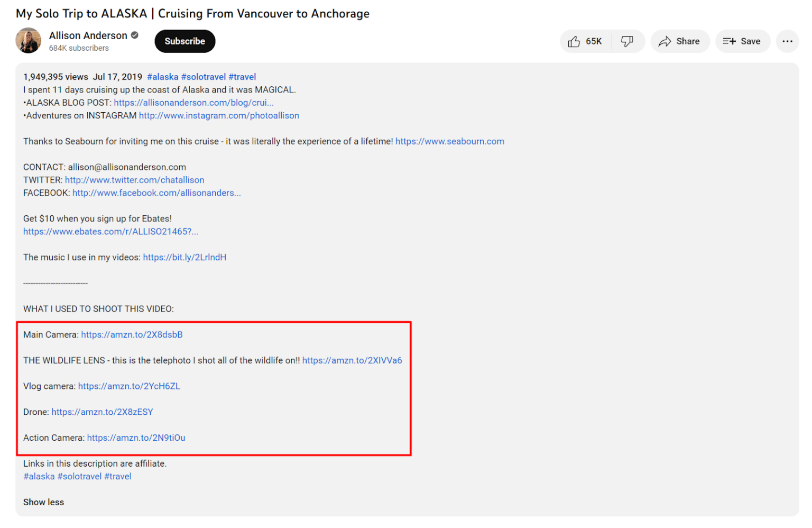This screenshot has height=528, width=812.
Task: Open the Seabourn website link
Action: pyautogui.click(x=449, y=141)
